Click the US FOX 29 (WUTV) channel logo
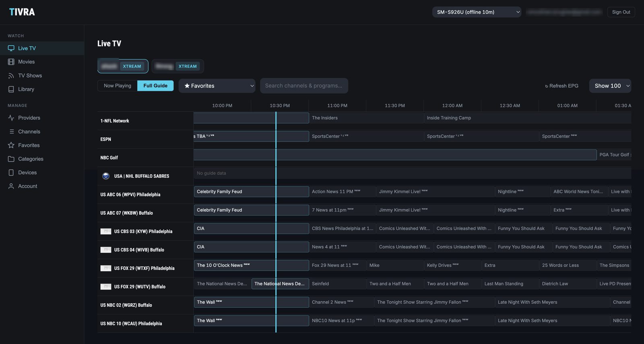Image resolution: width=644 pixels, height=344 pixels. 106,287
